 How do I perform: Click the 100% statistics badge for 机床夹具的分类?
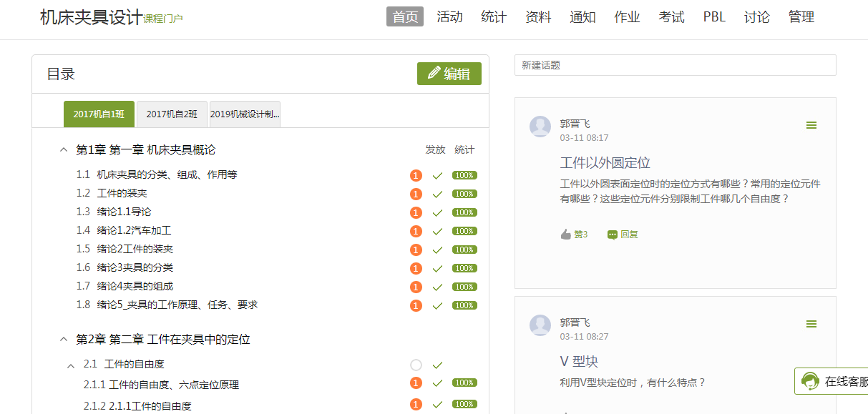(464, 174)
